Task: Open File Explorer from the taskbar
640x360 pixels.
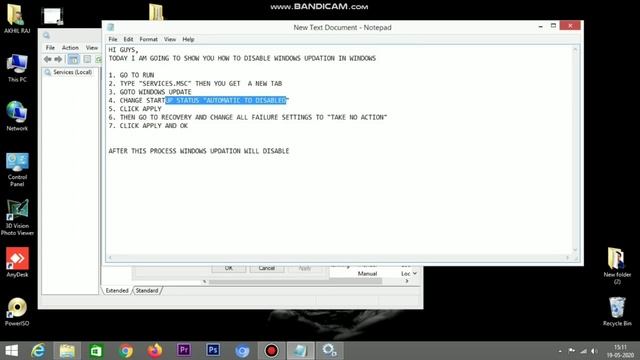Action: click(67, 351)
